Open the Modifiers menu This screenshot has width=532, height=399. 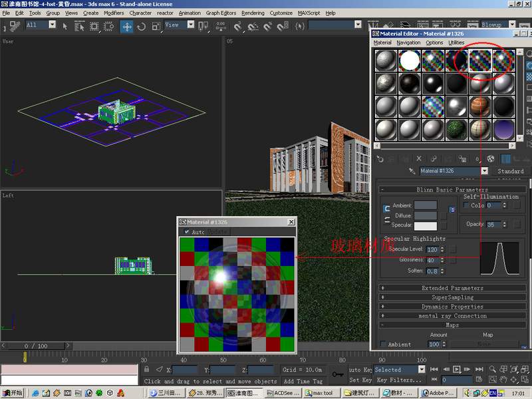(114, 13)
